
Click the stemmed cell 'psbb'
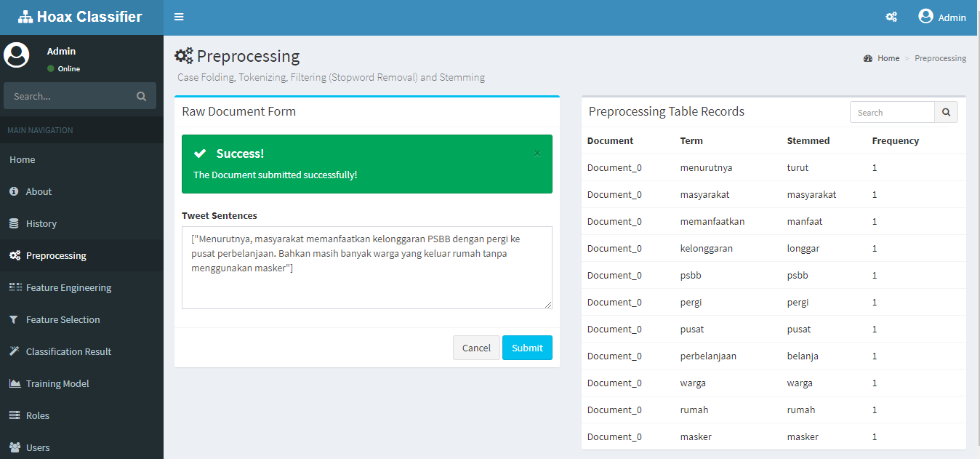[x=798, y=275]
